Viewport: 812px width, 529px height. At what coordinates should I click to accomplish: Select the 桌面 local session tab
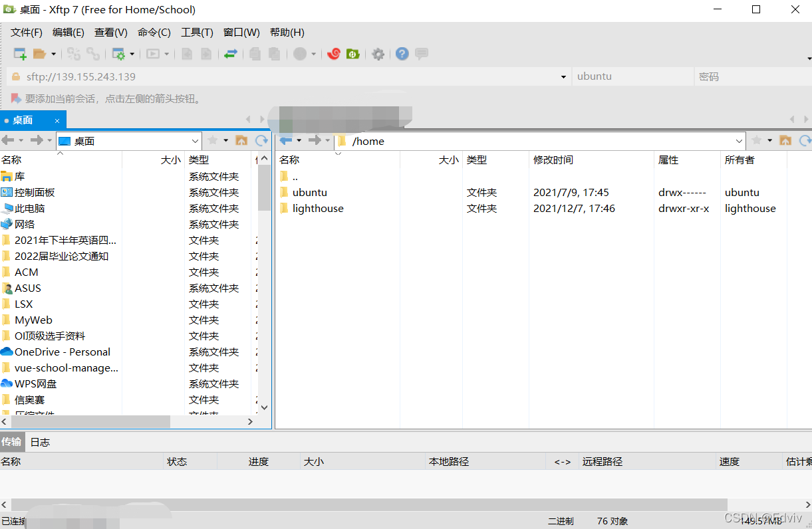pyautogui.click(x=33, y=120)
